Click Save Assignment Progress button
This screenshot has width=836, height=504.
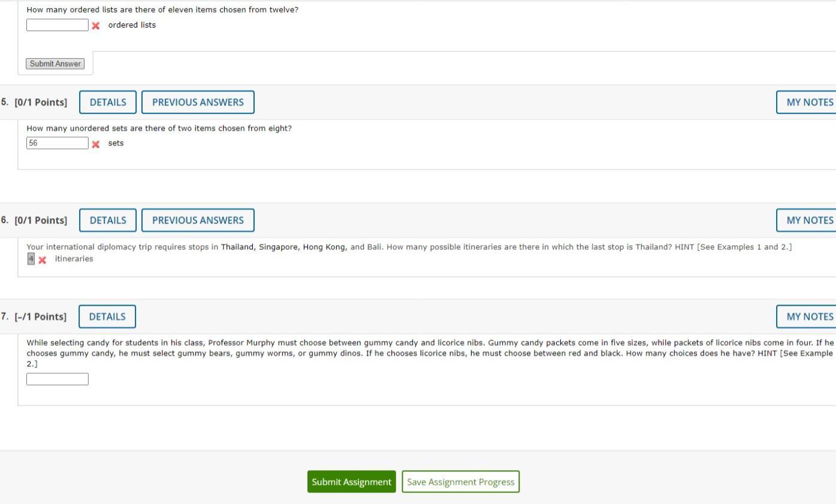click(x=461, y=482)
